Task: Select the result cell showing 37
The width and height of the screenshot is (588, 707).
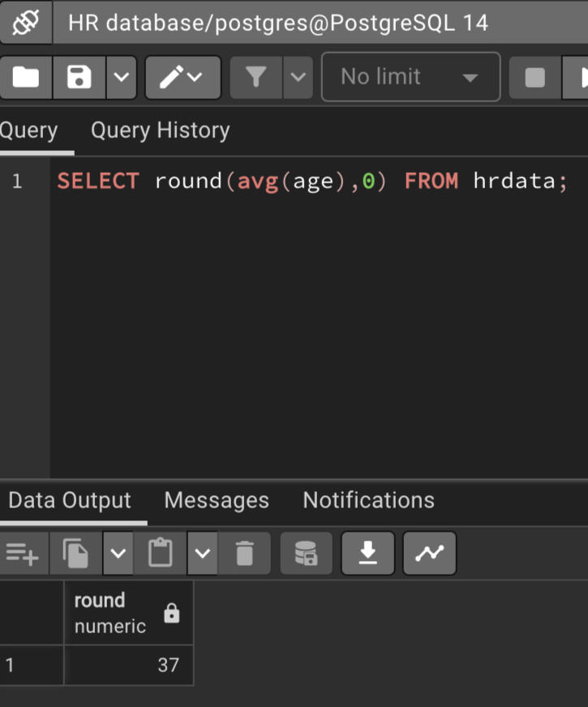Action: pos(128,666)
